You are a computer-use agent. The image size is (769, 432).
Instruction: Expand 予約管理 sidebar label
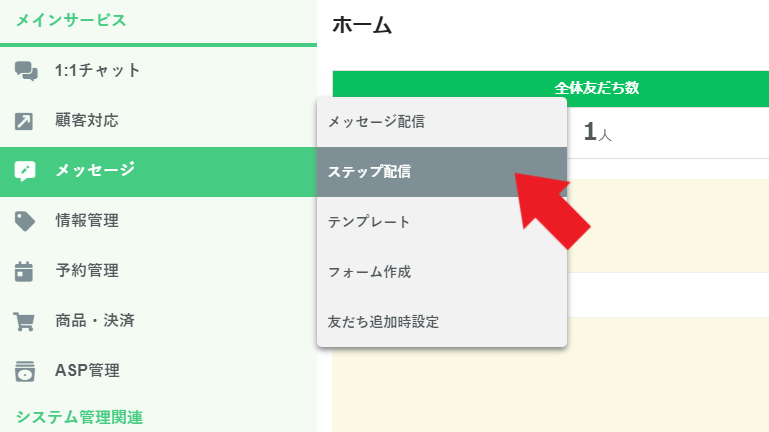coord(87,271)
